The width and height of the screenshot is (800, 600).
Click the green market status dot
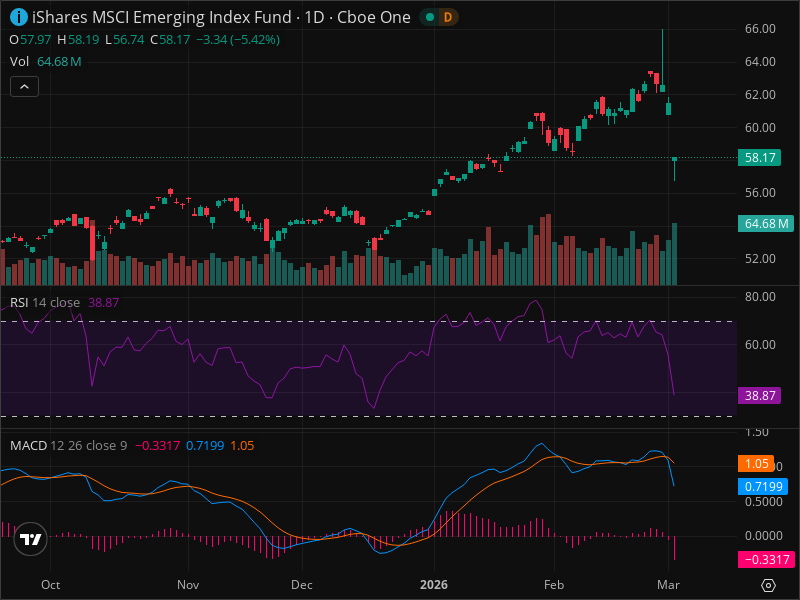(x=430, y=17)
